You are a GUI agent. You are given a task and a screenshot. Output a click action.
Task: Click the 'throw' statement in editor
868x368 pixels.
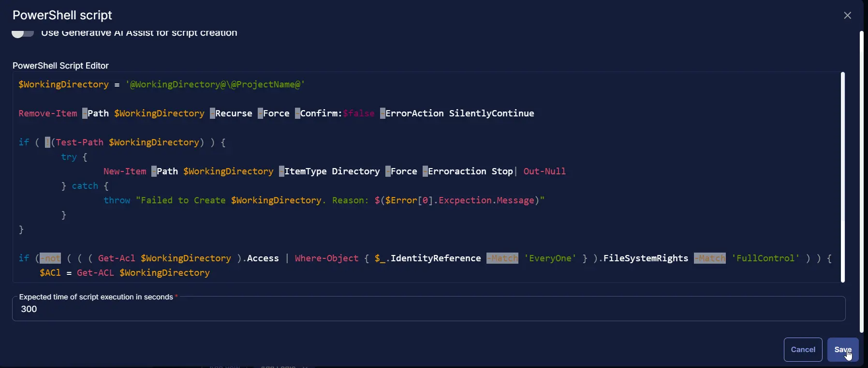coord(117,200)
